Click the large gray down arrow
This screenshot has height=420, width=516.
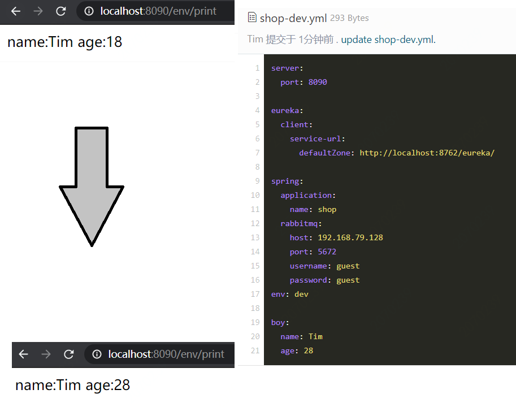click(x=92, y=187)
